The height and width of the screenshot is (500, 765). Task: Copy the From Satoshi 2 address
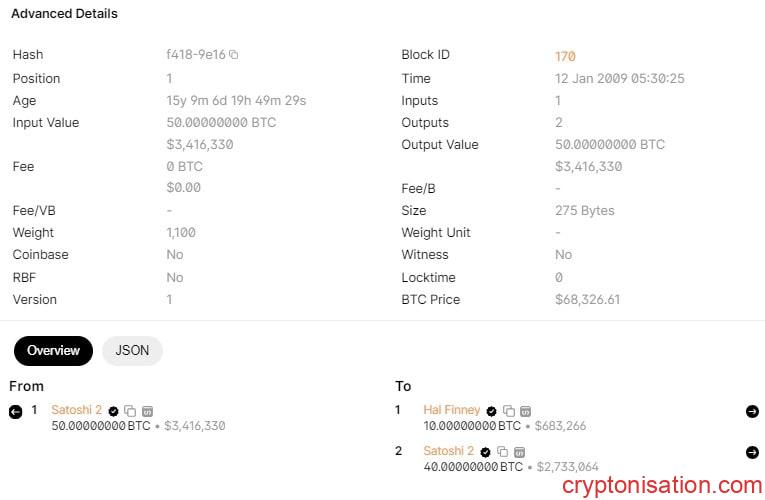[x=130, y=411]
